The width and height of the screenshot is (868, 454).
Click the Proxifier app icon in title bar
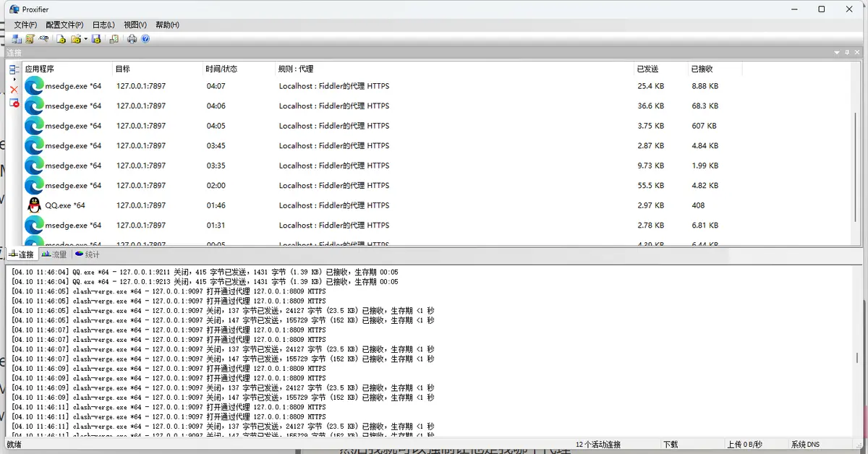click(14, 9)
